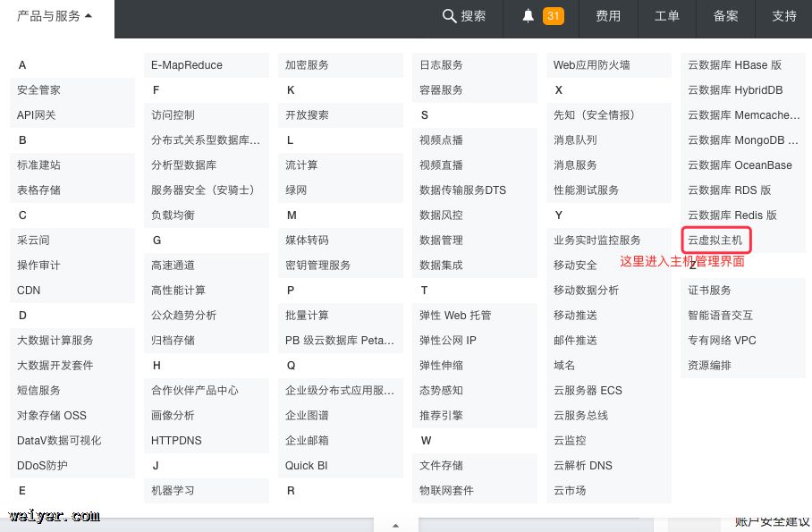Open 企业邮箱 service

307,441
